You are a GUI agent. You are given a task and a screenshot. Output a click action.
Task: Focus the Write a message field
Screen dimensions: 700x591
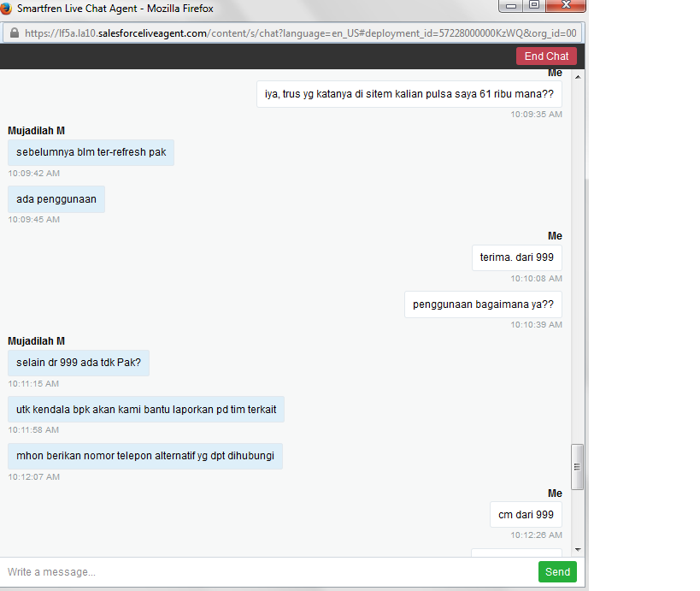(x=268, y=572)
